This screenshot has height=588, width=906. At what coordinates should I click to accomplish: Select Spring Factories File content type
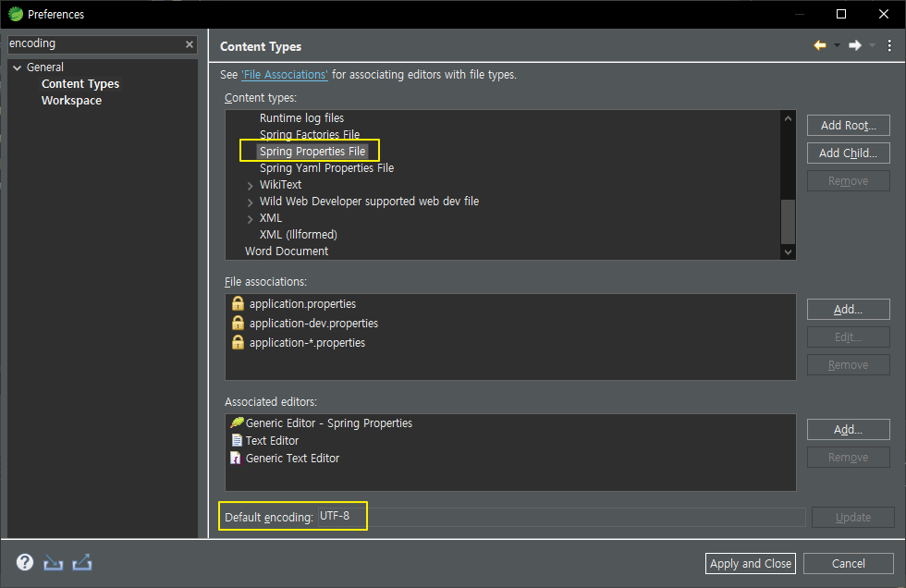click(x=310, y=135)
